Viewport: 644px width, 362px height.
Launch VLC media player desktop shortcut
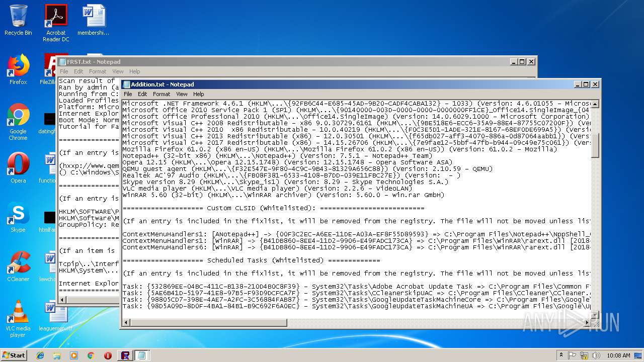[x=18, y=319]
